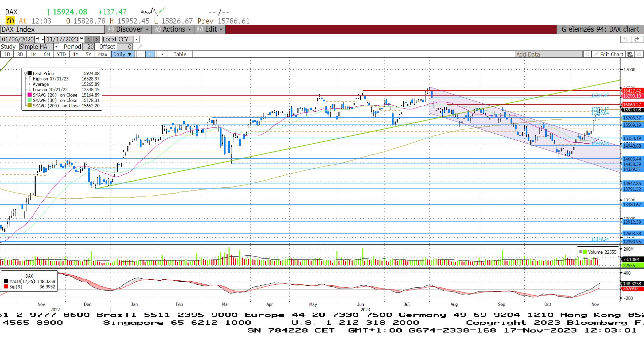Screen dimensions: 644x349
Task: Expand the Local CCY currency dropdown
Action: pos(136,39)
